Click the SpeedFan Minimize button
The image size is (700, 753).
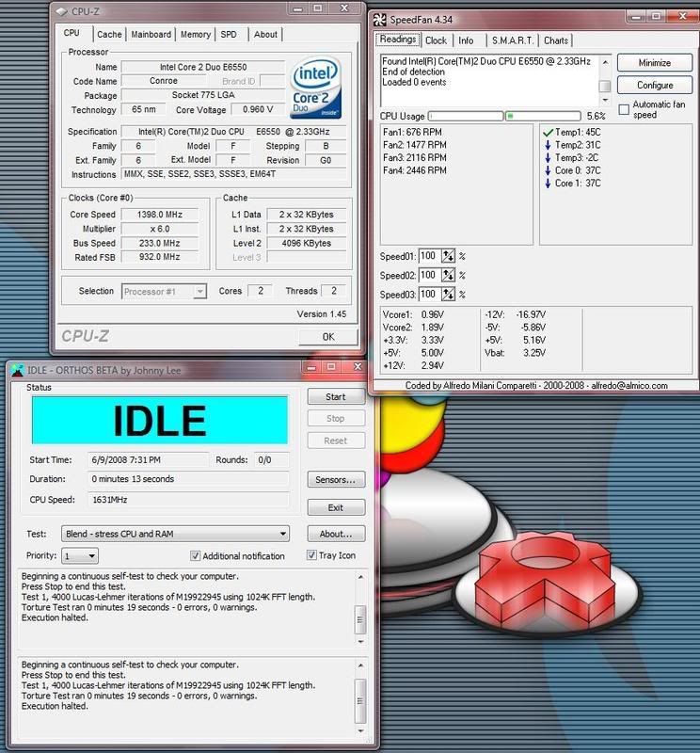(655, 62)
